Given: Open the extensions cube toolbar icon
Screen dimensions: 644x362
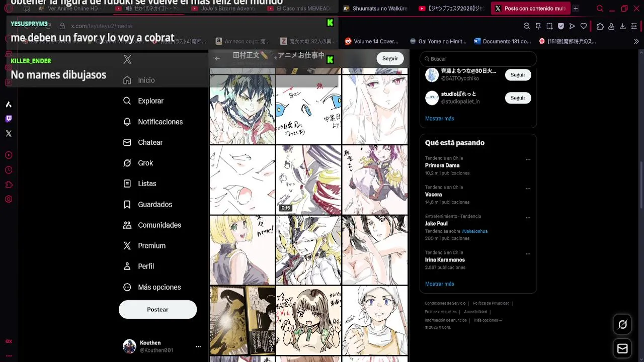Looking at the screenshot, I should click(x=600, y=26).
